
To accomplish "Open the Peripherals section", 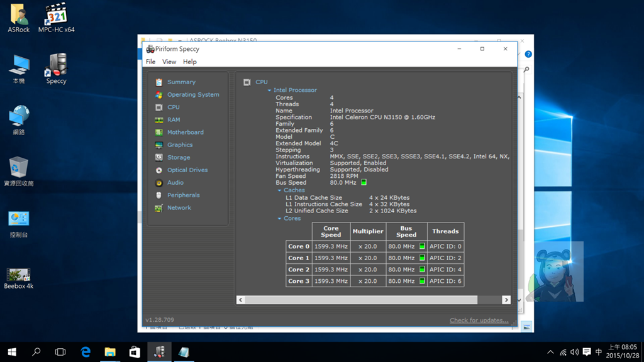I will pyautogui.click(x=183, y=195).
